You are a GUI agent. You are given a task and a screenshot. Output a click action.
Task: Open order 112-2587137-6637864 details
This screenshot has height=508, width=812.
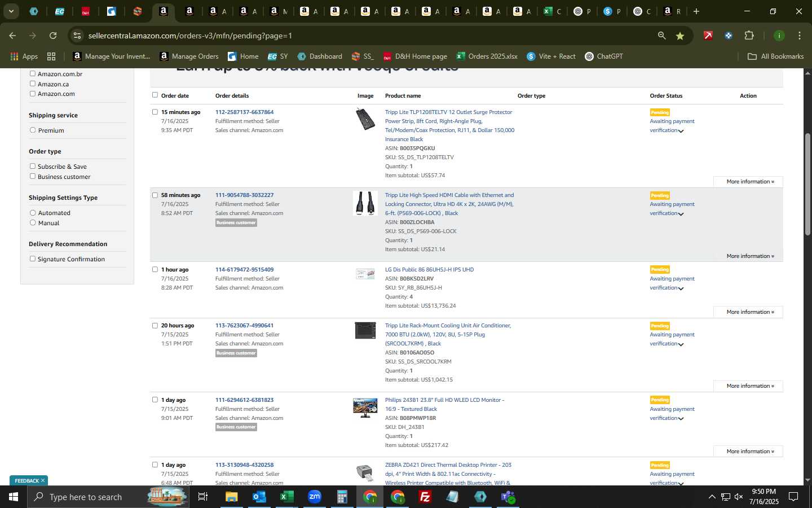click(x=244, y=112)
